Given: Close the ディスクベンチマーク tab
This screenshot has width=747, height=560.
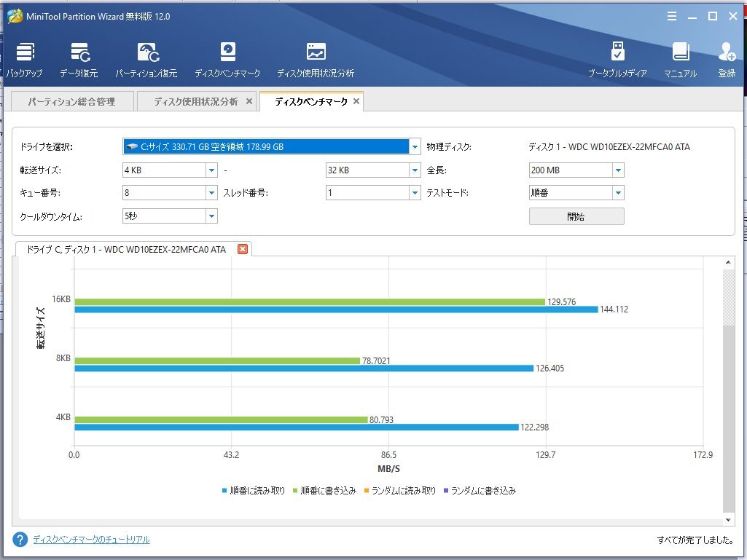Looking at the screenshot, I should pyautogui.click(x=356, y=101).
